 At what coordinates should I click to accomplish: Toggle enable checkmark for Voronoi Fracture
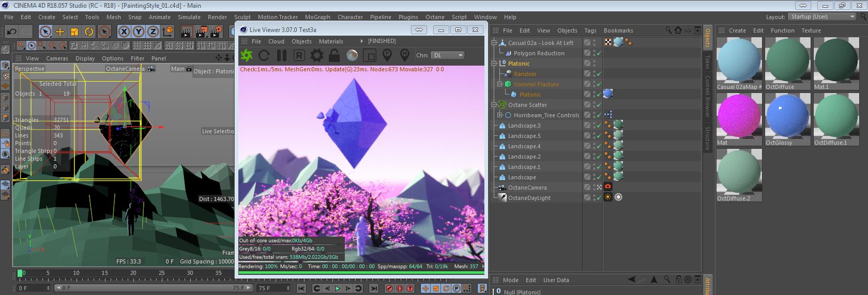(599, 84)
